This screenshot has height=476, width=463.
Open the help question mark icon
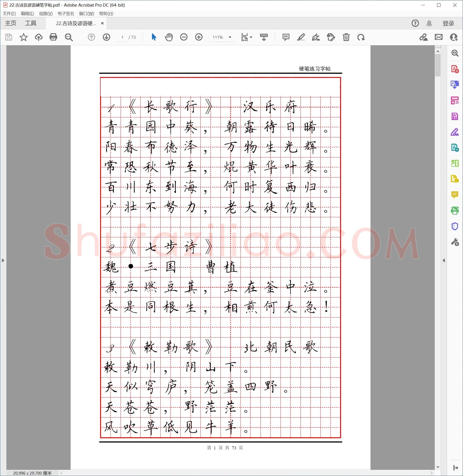[415, 23]
